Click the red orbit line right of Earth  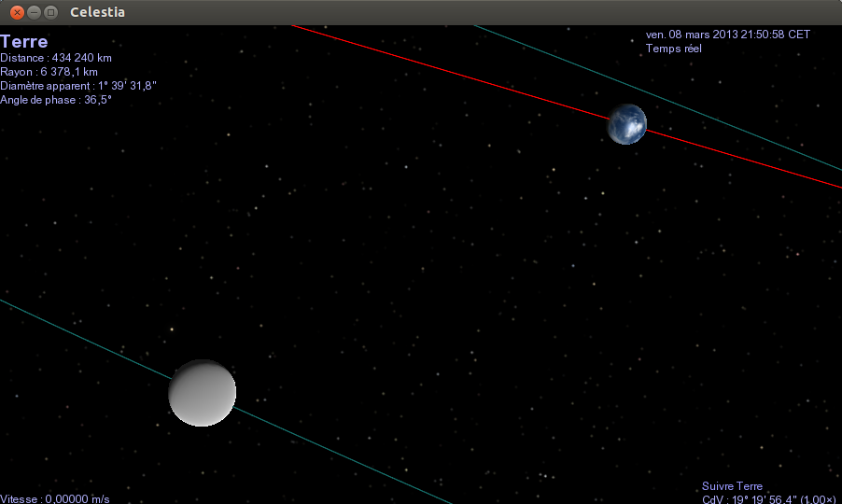click(747, 160)
